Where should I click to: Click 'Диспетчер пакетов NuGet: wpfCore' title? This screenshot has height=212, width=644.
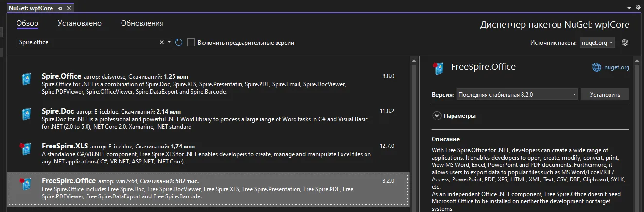click(555, 25)
